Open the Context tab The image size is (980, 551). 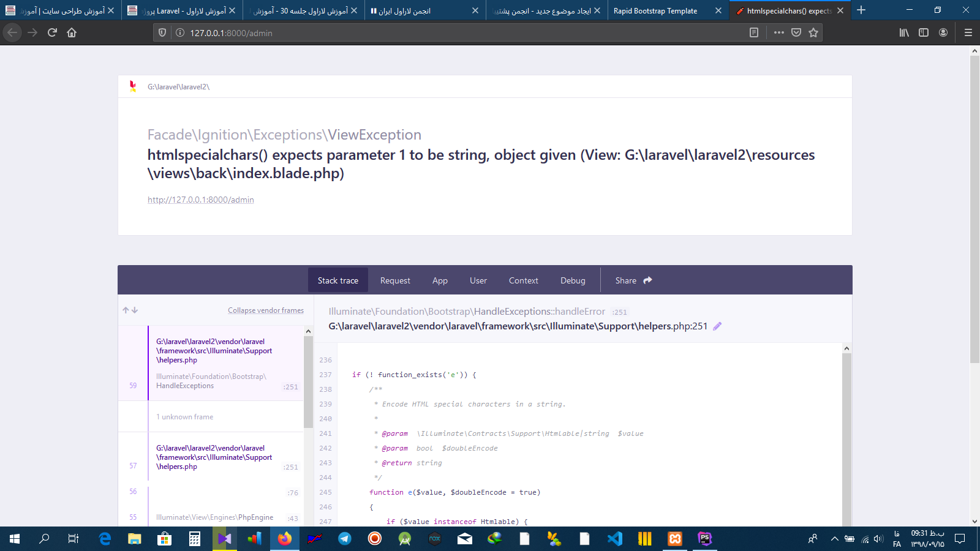[x=524, y=280]
